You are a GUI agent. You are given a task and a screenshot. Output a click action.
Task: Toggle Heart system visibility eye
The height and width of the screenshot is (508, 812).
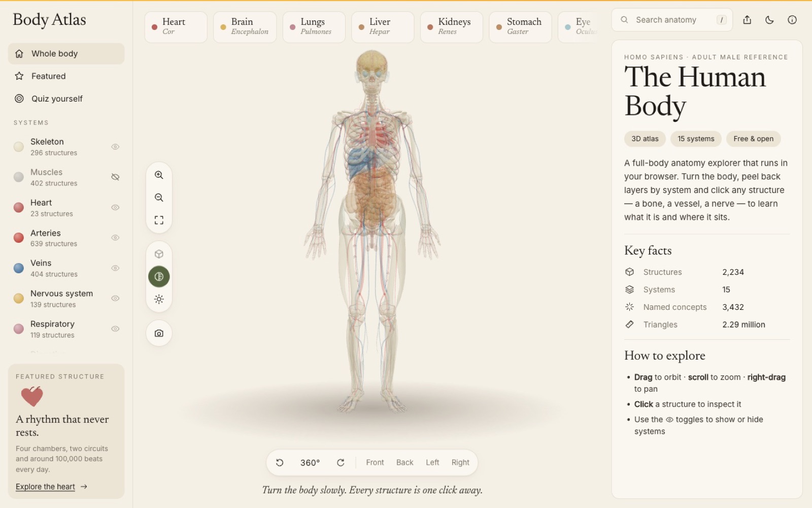[x=115, y=207]
